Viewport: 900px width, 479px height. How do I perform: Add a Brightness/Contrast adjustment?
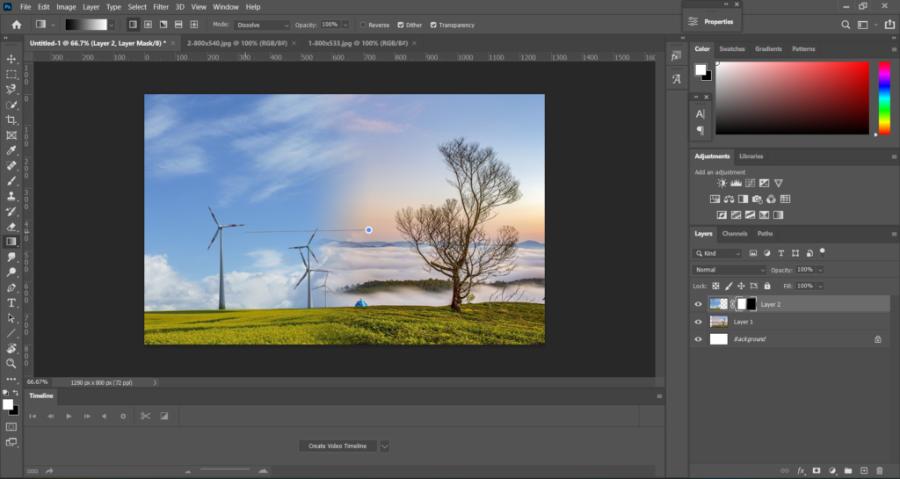pos(721,183)
